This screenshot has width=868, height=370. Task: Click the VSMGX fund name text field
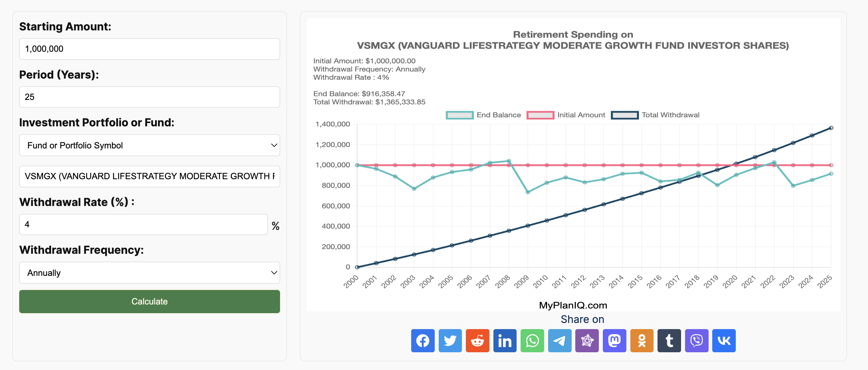pyautogui.click(x=150, y=176)
